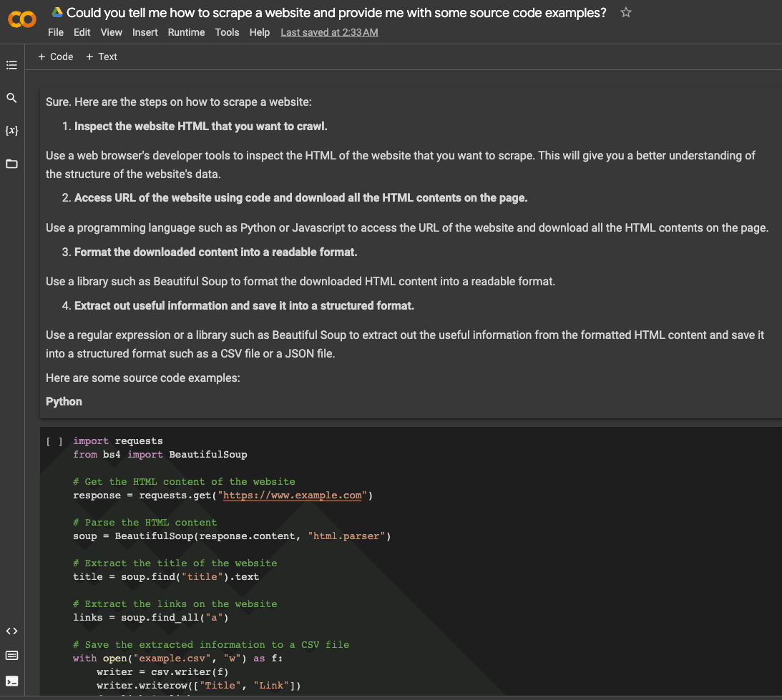Run the code cell via its brackets
782x700 pixels.
pyautogui.click(x=54, y=441)
